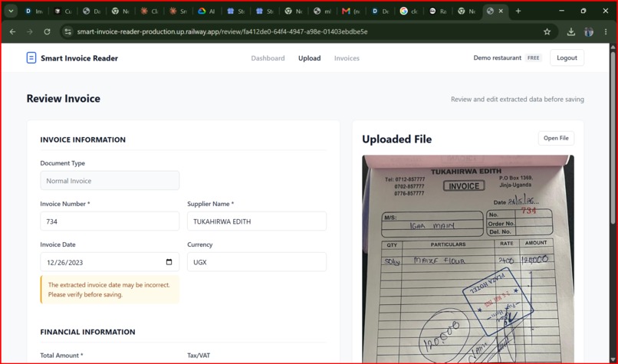The image size is (618, 364).
Task: Click the Invoice Date field 12/26/2023
Action: [x=110, y=262]
